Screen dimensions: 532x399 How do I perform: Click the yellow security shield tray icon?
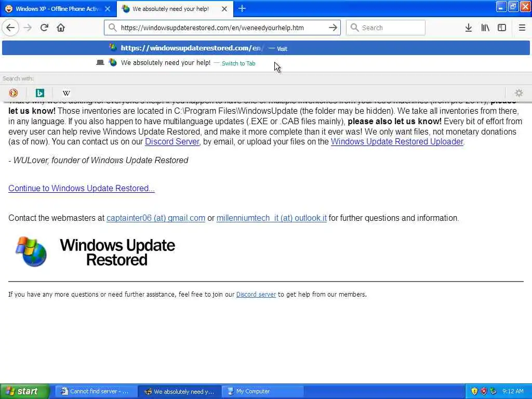[474, 391]
